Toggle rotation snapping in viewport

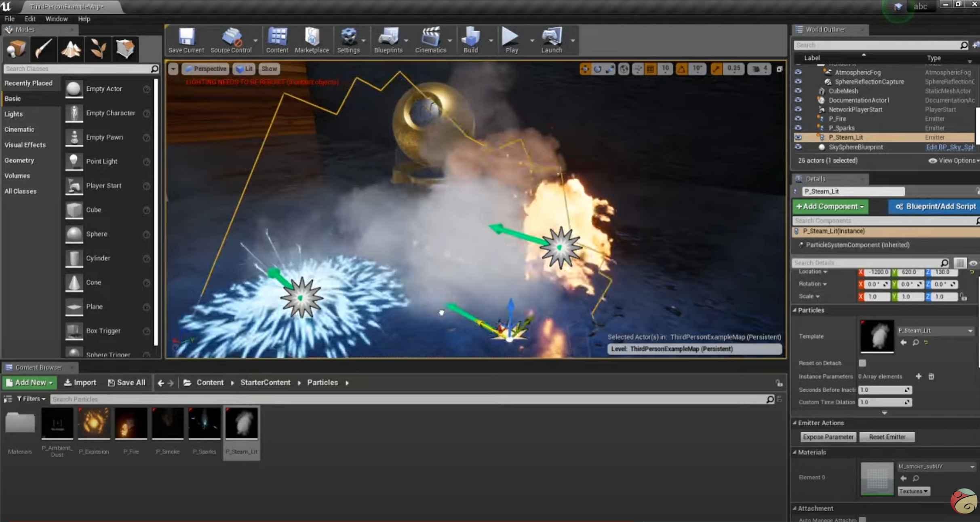(x=681, y=69)
